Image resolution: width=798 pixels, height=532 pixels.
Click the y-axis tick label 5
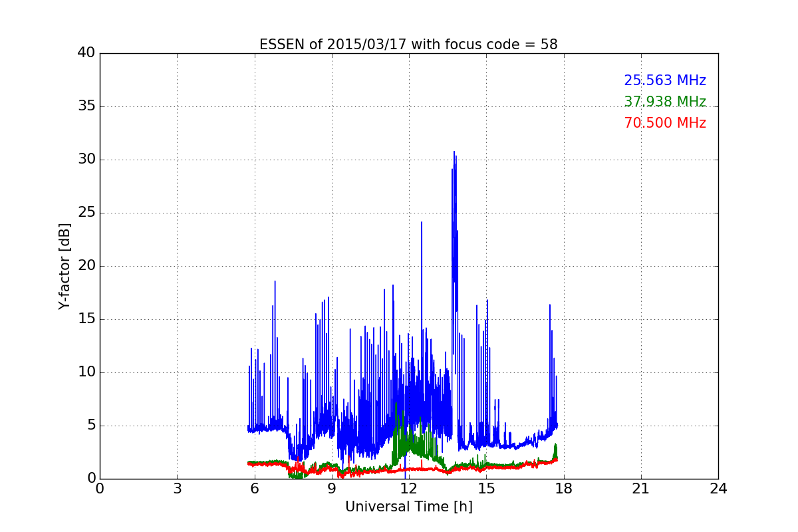[x=91, y=426]
